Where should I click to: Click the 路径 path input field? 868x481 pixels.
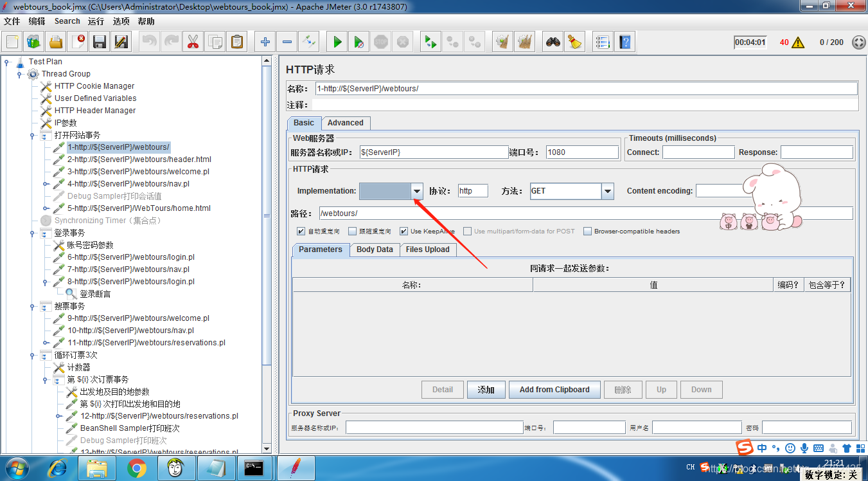point(586,213)
